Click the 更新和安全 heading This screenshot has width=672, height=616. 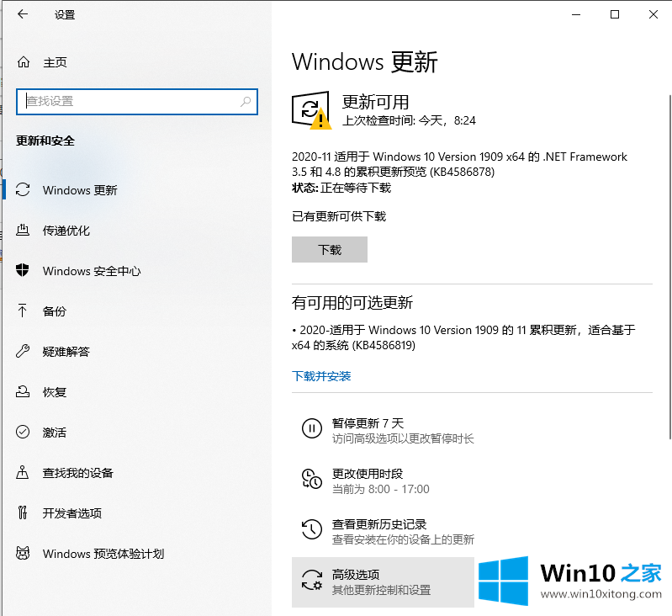[x=45, y=141]
